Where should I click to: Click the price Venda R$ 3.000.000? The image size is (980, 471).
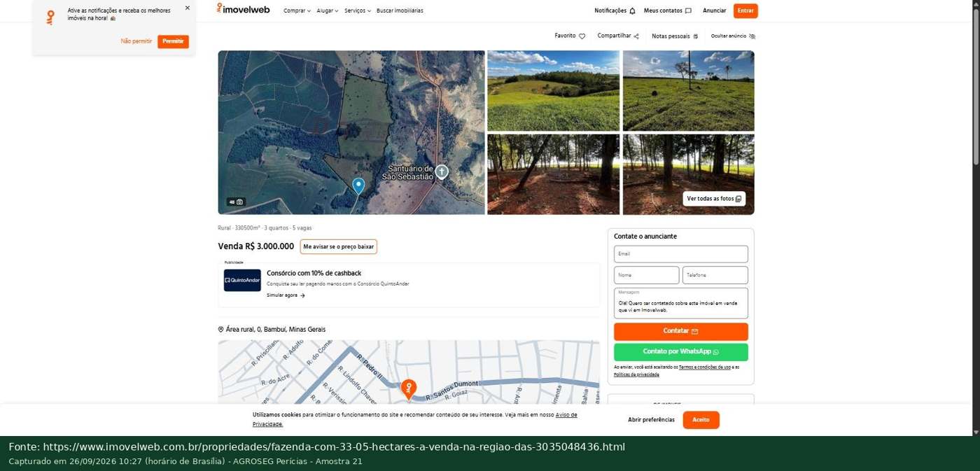(256, 246)
